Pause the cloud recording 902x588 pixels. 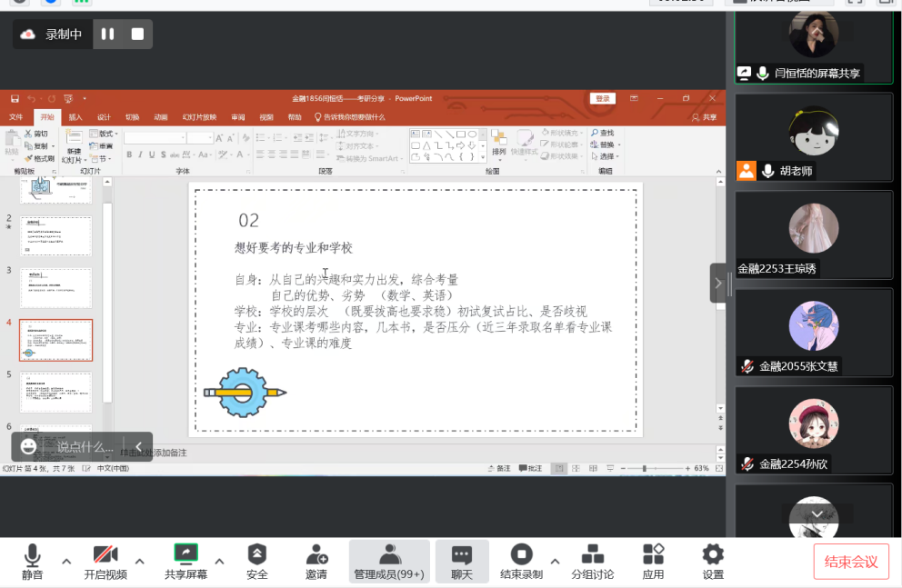coord(108,35)
